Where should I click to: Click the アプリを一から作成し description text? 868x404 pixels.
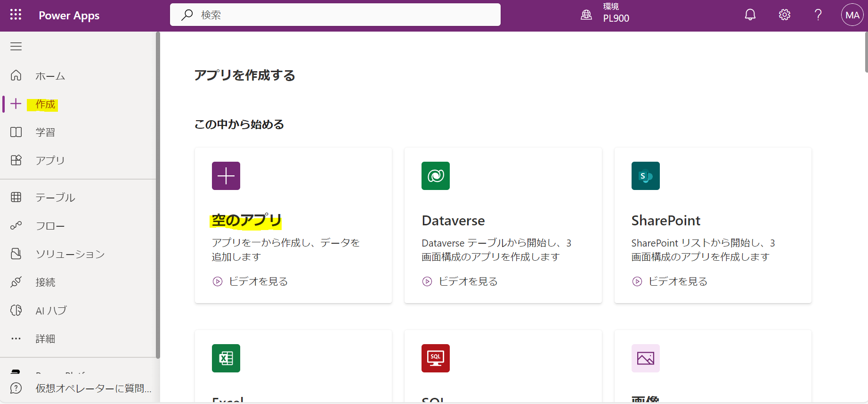coord(285,249)
